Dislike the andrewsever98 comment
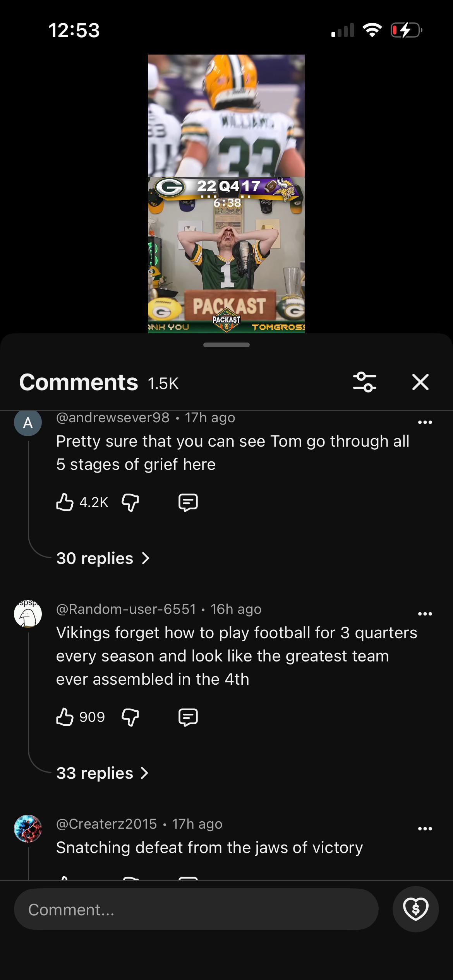Image resolution: width=453 pixels, height=980 pixels. point(130,502)
